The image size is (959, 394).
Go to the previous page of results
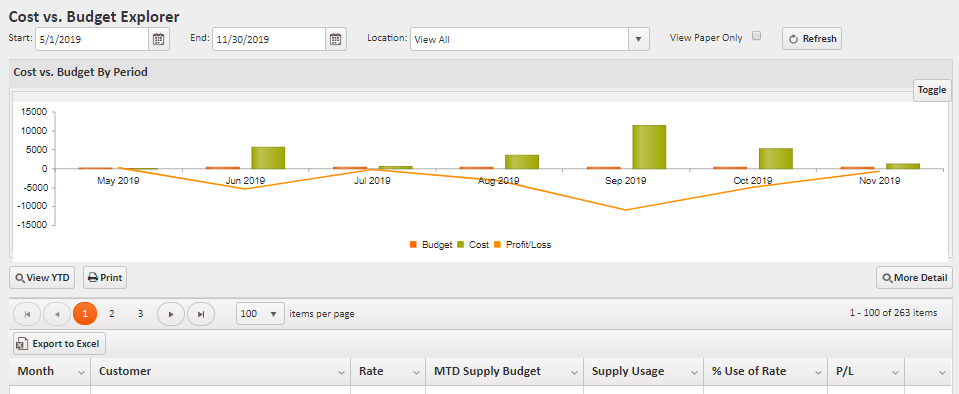tap(57, 314)
